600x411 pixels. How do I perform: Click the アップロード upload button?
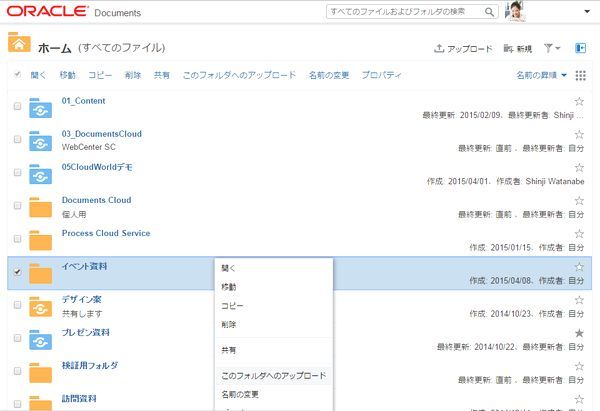pyautogui.click(x=463, y=49)
